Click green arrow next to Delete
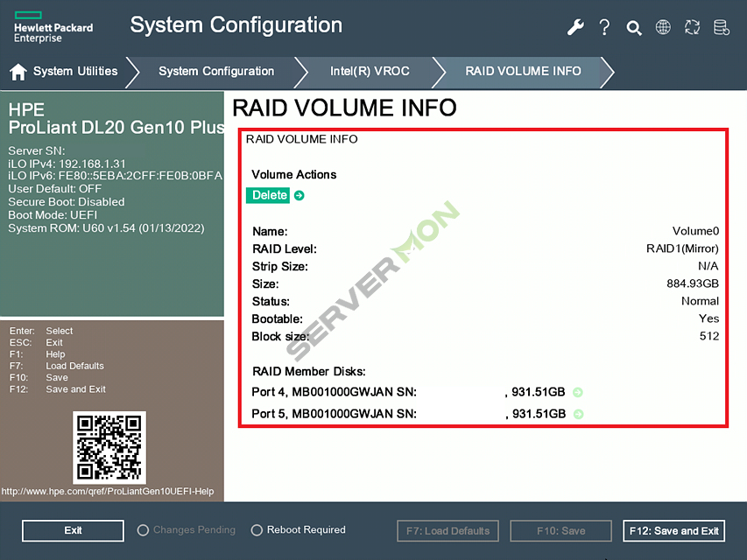 (x=300, y=195)
